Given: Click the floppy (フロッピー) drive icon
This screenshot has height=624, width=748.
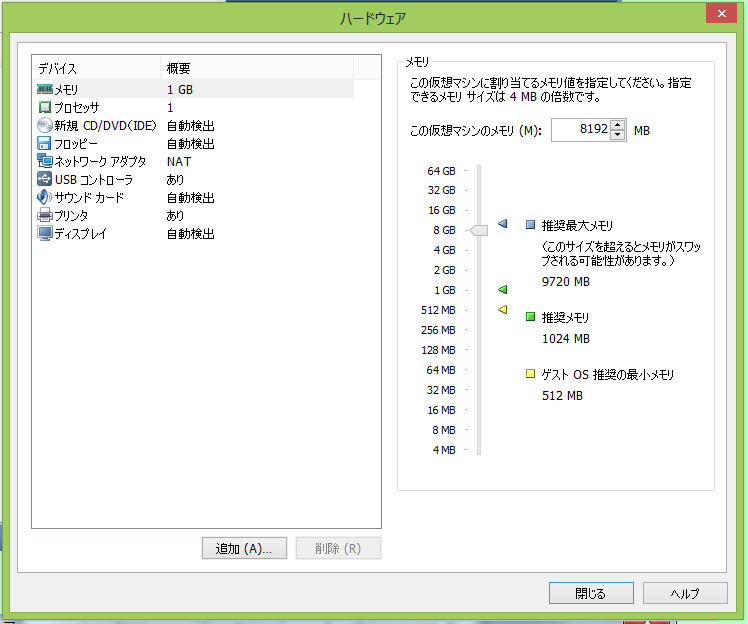Looking at the screenshot, I should pyautogui.click(x=44, y=144).
